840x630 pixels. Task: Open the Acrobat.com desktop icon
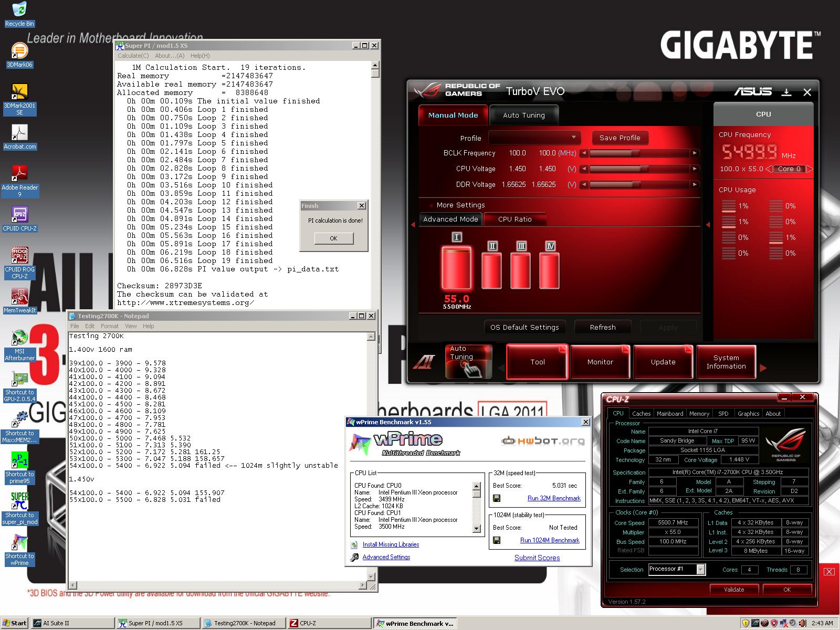[19, 137]
